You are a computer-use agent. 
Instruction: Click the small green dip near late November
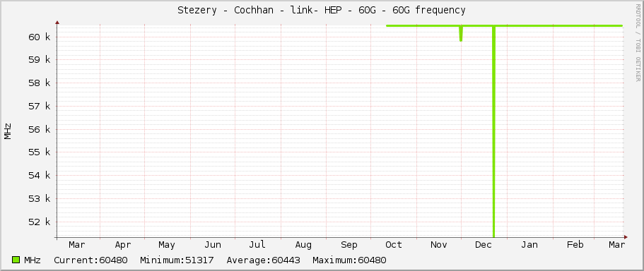tap(461, 34)
